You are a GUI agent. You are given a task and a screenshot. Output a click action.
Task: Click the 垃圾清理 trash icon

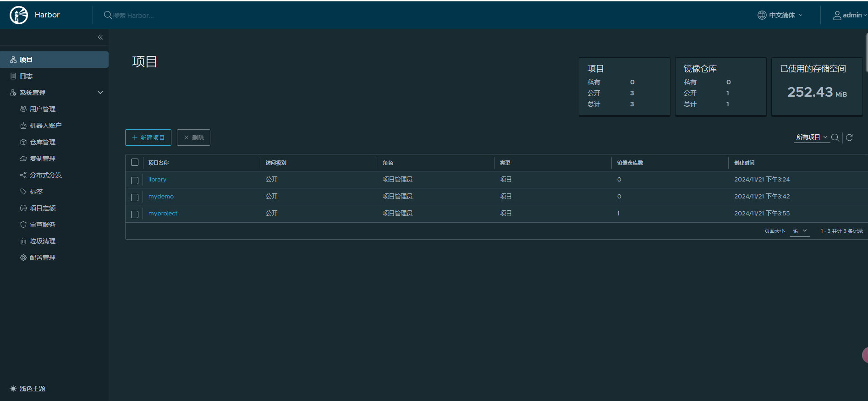tap(23, 241)
